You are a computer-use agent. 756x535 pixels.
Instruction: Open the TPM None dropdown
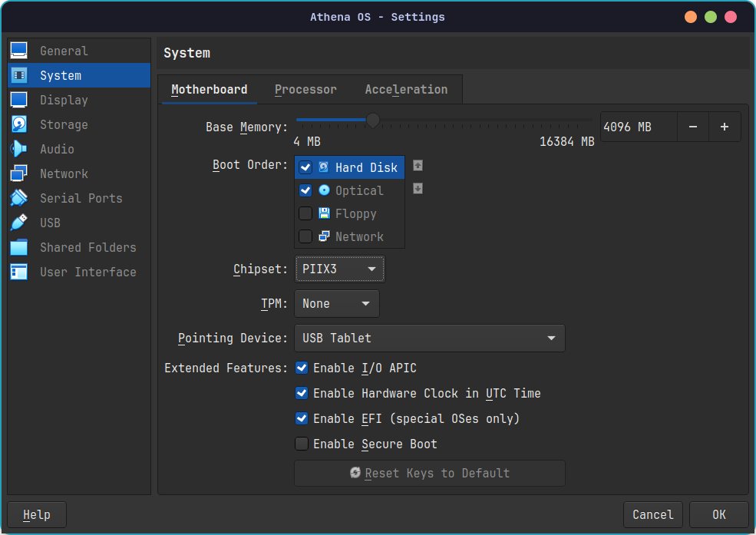(336, 304)
